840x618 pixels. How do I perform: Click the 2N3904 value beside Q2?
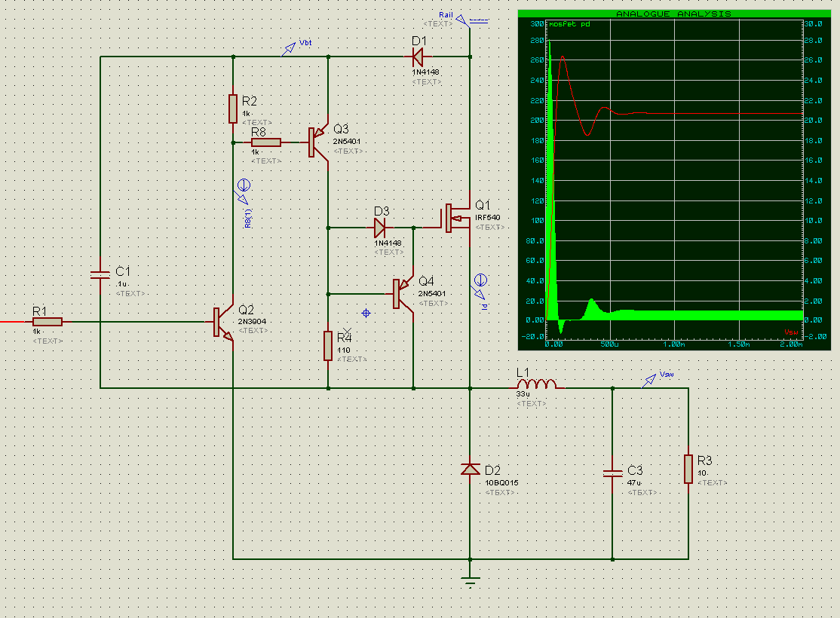tap(252, 321)
